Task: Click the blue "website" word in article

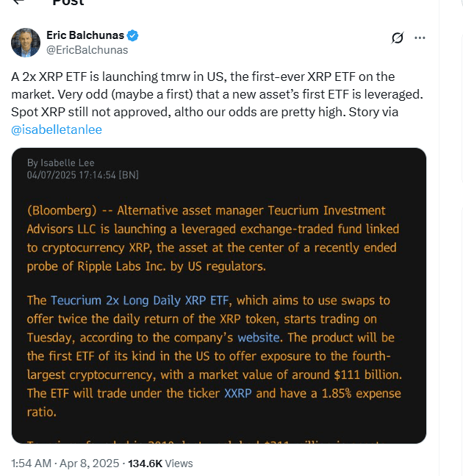Action: coord(258,338)
